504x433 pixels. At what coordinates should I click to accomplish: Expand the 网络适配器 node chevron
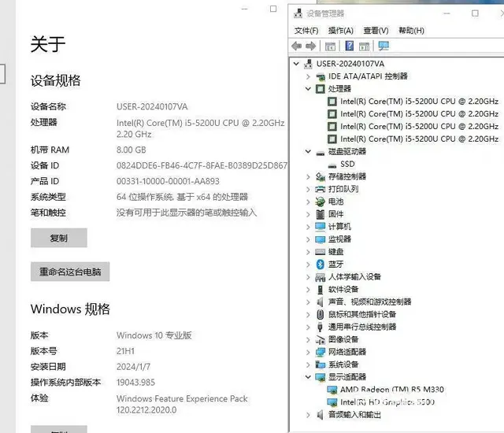(308, 352)
